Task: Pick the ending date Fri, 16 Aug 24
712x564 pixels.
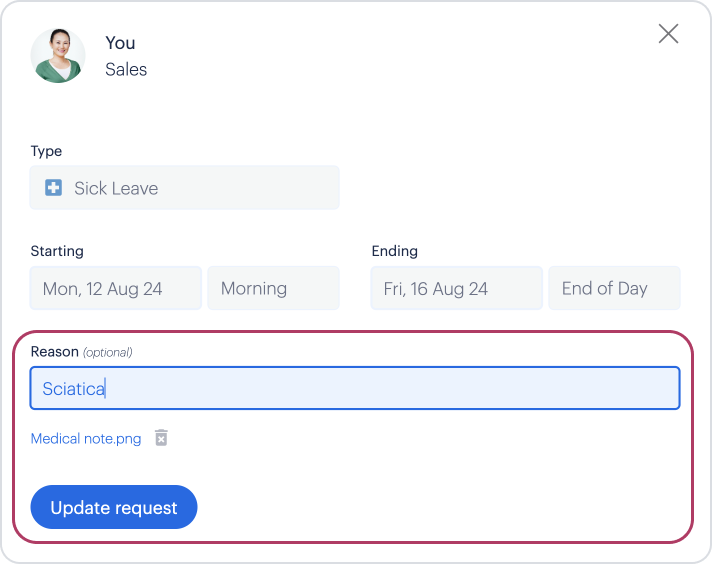Action: [x=456, y=288]
